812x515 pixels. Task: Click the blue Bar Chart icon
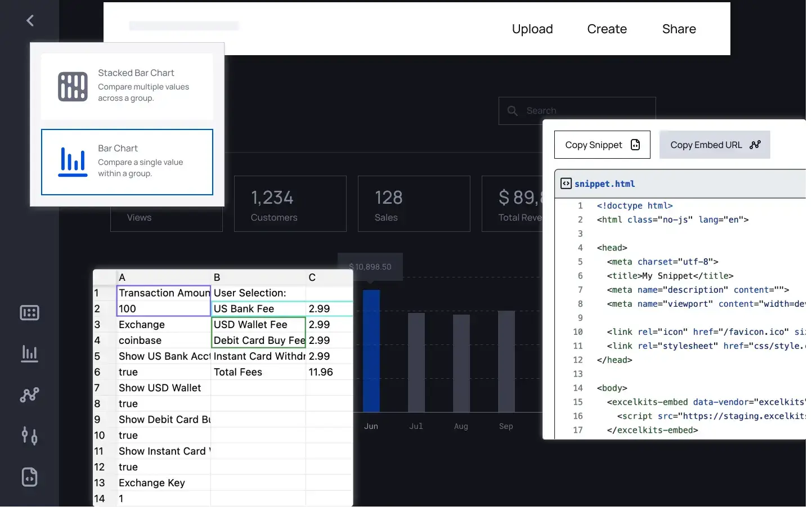(x=73, y=162)
